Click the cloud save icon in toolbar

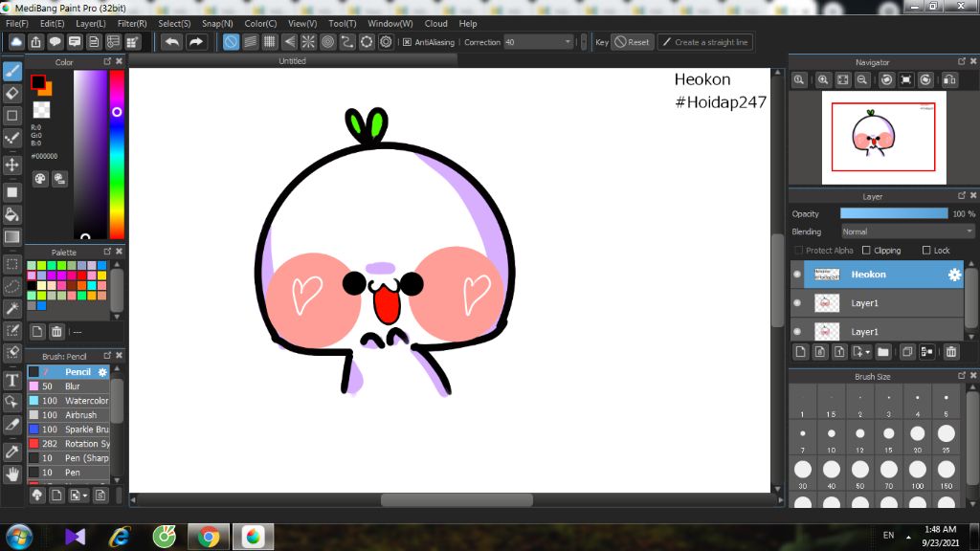click(x=16, y=42)
